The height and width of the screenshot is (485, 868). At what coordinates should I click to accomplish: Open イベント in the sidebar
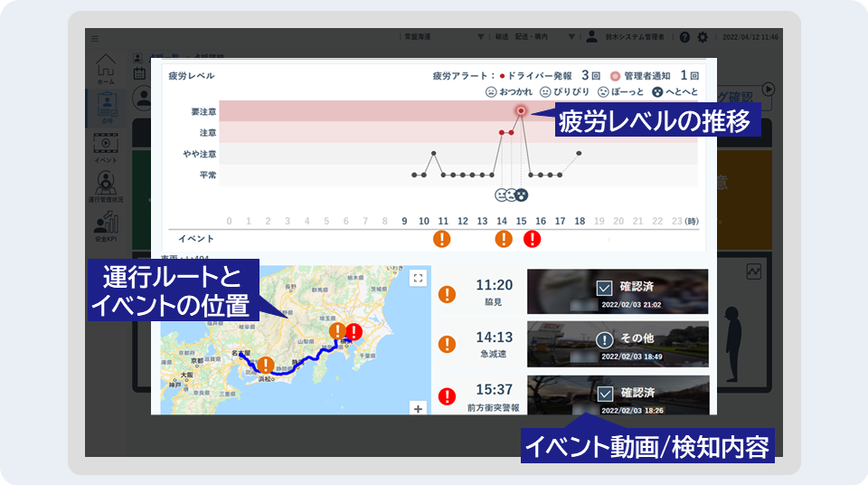point(106,148)
